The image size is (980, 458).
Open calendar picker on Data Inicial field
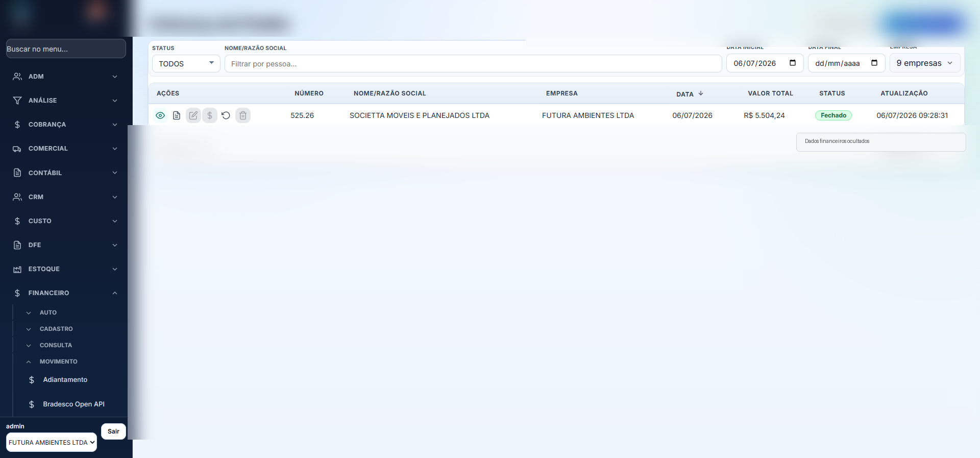[x=793, y=63]
